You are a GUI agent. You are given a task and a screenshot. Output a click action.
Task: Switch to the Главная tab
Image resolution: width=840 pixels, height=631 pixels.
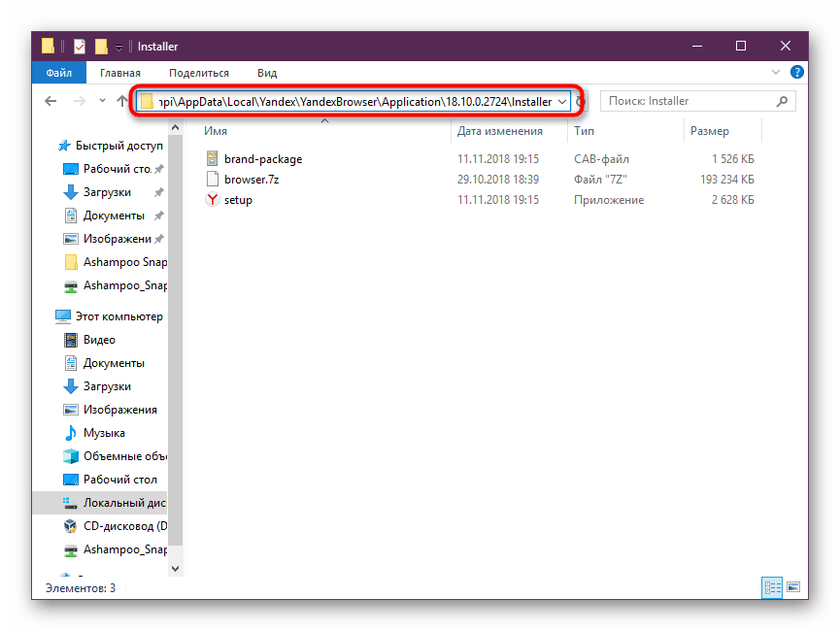click(120, 73)
